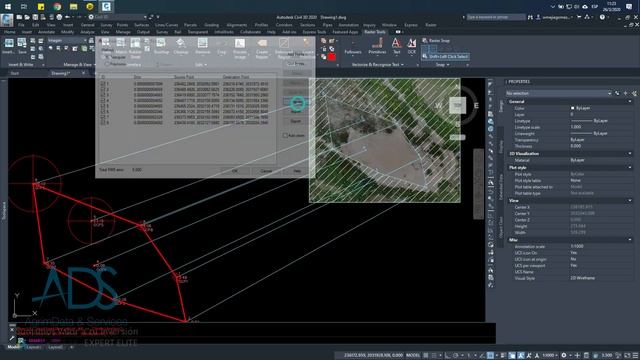640x360 pixels.
Task: Click the Export button in dialog
Action: (x=296, y=121)
